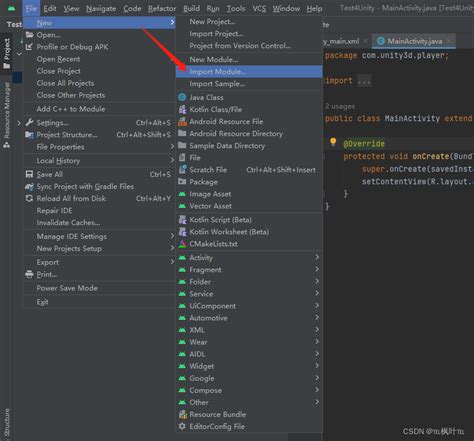The image size is (474, 441).
Task: Click the Kotlin Class/File icon
Action: [x=182, y=109]
